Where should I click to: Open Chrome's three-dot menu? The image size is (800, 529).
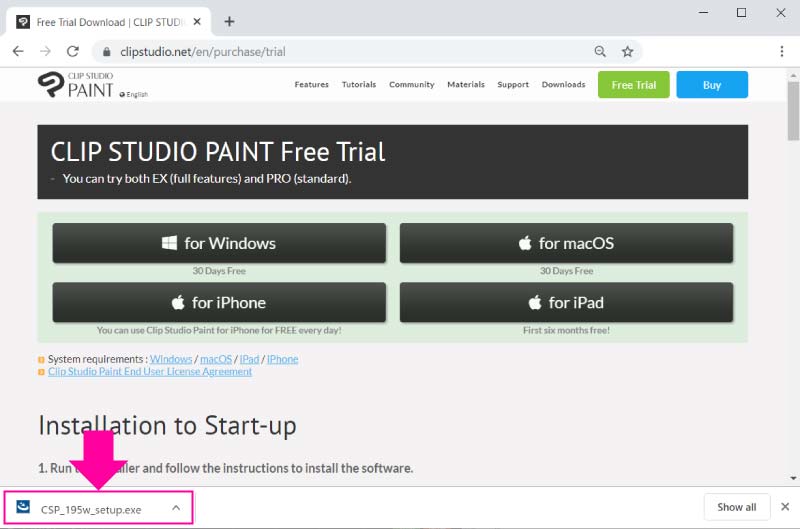[x=780, y=51]
